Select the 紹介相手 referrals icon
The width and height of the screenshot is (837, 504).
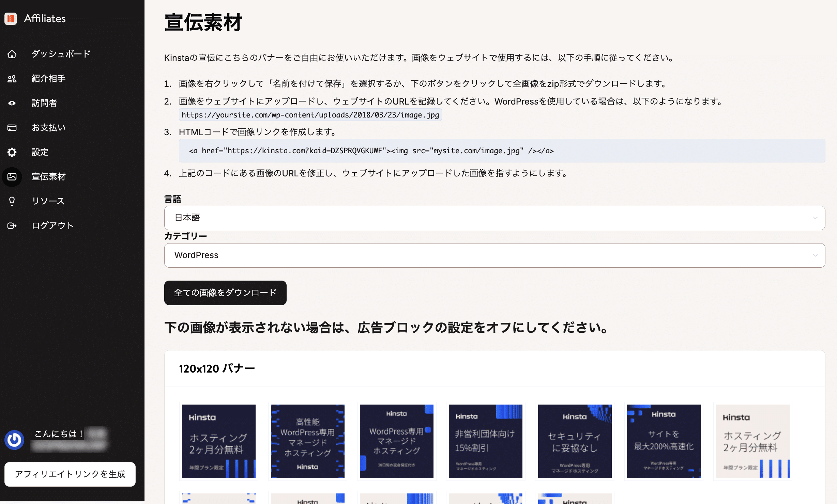12,78
